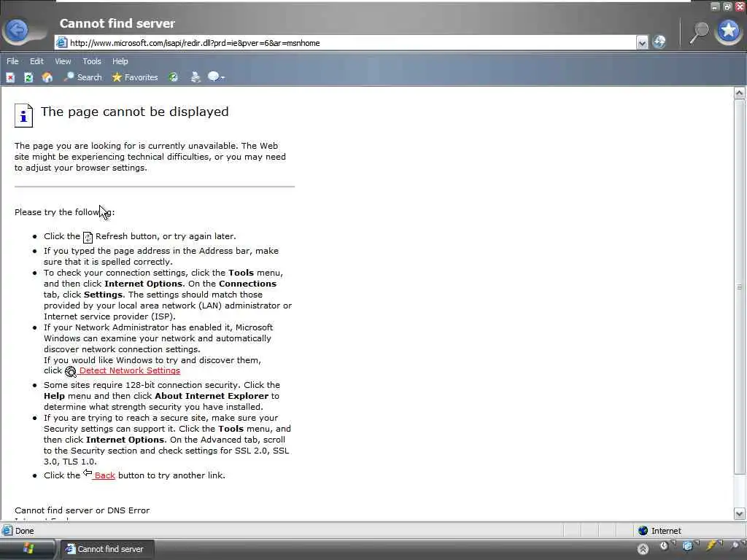
Task: Click the Refresh icon in the toolbar
Action: [x=28, y=77]
